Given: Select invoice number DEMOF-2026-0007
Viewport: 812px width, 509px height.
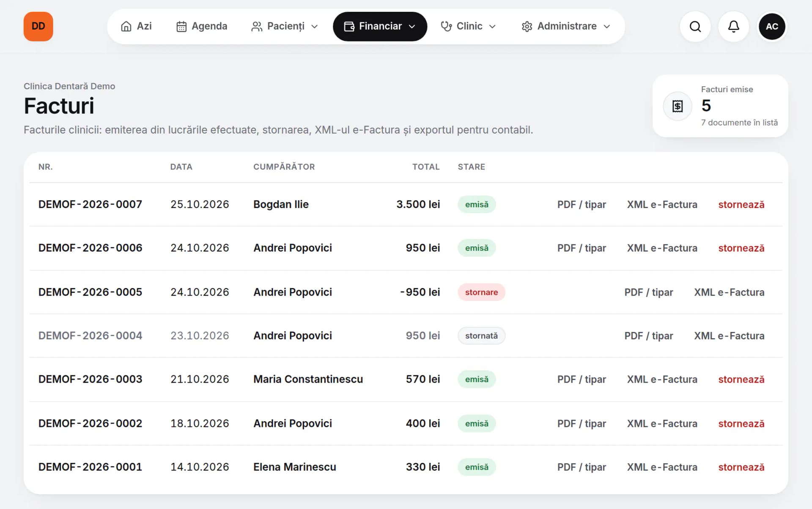Looking at the screenshot, I should point(90,205).
